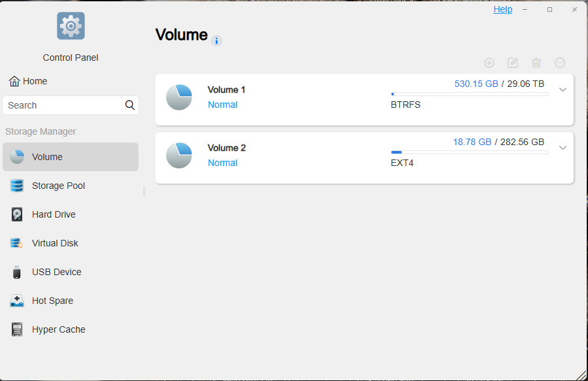Click the edit volume pencil icon

[x=513, y=63]
